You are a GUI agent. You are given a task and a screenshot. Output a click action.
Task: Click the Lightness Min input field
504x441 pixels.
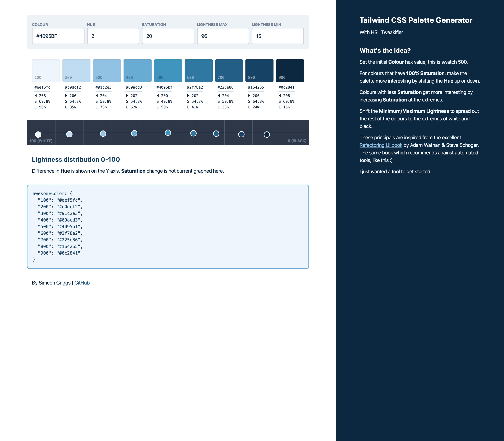click(278, 36)
